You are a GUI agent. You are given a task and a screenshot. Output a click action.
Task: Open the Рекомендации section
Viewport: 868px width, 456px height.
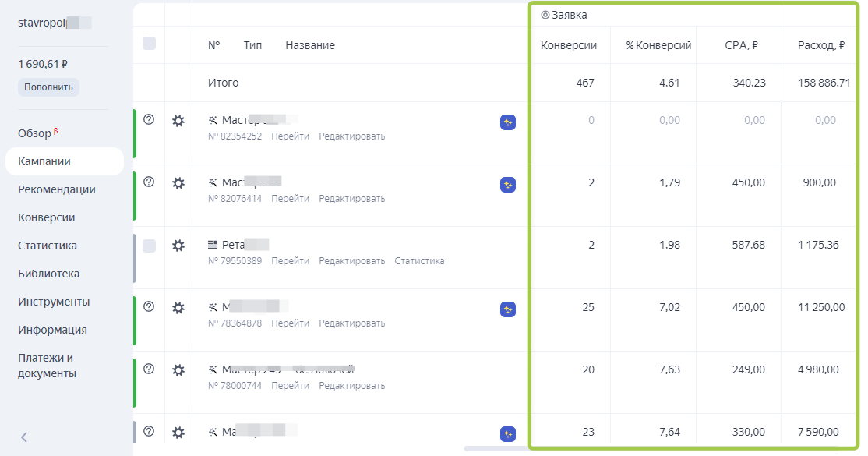click(x=56, y=189)
